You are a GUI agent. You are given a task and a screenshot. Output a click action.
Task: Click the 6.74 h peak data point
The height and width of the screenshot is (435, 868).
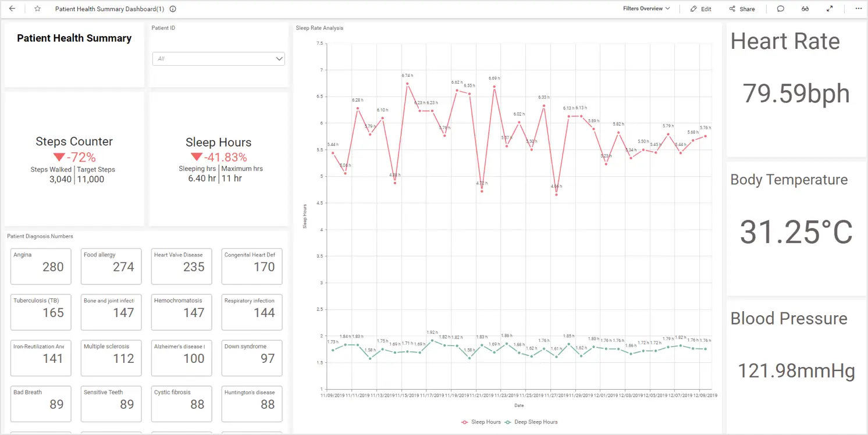click(x=407, y=84)
